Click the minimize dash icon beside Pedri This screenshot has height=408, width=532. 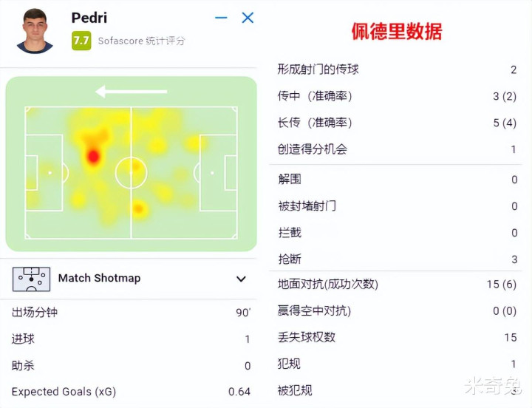pos(221,18)
